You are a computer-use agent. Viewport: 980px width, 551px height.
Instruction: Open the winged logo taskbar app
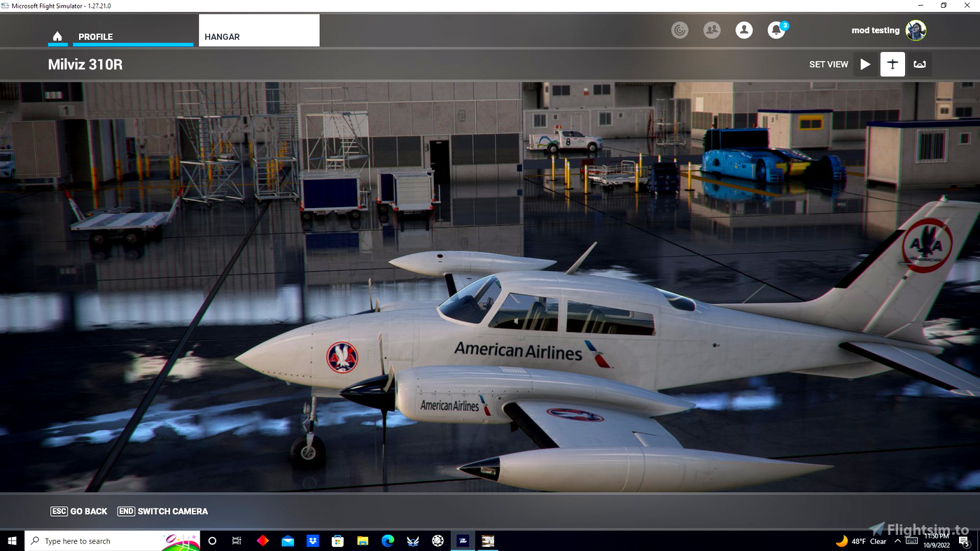(413, 541)
